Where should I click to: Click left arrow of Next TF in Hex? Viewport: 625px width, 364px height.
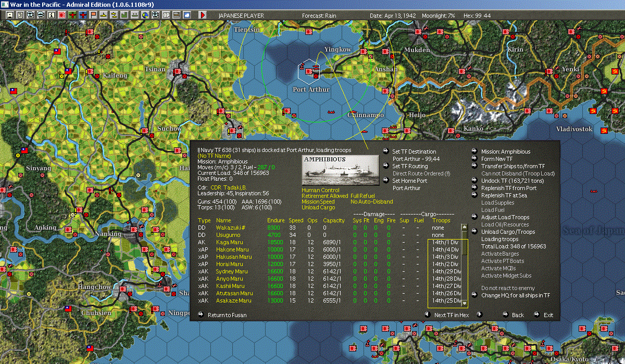[x=427, y=315]
